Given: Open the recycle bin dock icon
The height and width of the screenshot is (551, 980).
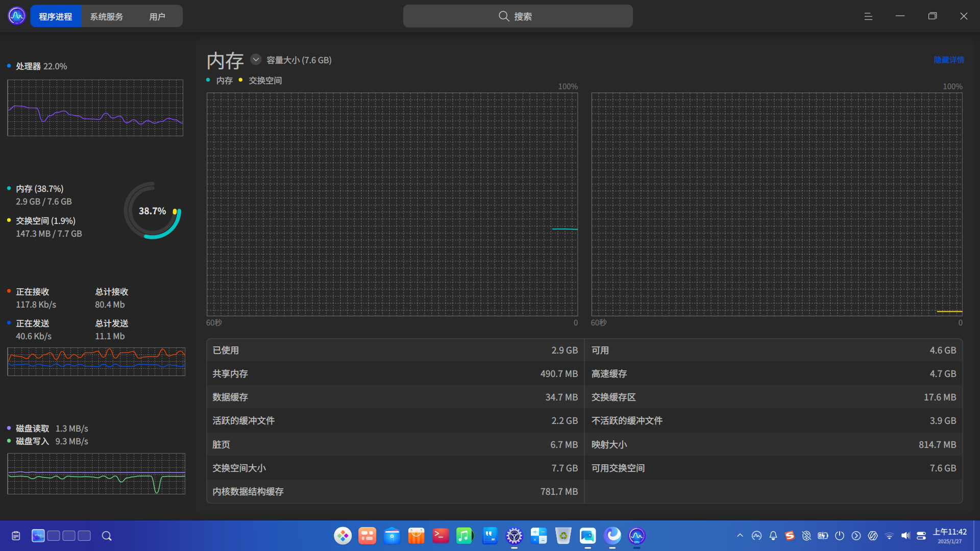Looking at the screenshot, I should tap(563, 536).
